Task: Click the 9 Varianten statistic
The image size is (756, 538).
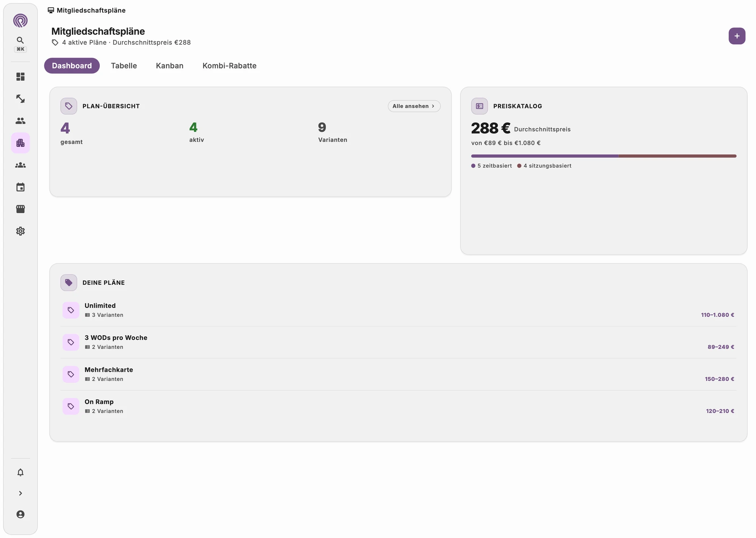Action: pos(333,132)
